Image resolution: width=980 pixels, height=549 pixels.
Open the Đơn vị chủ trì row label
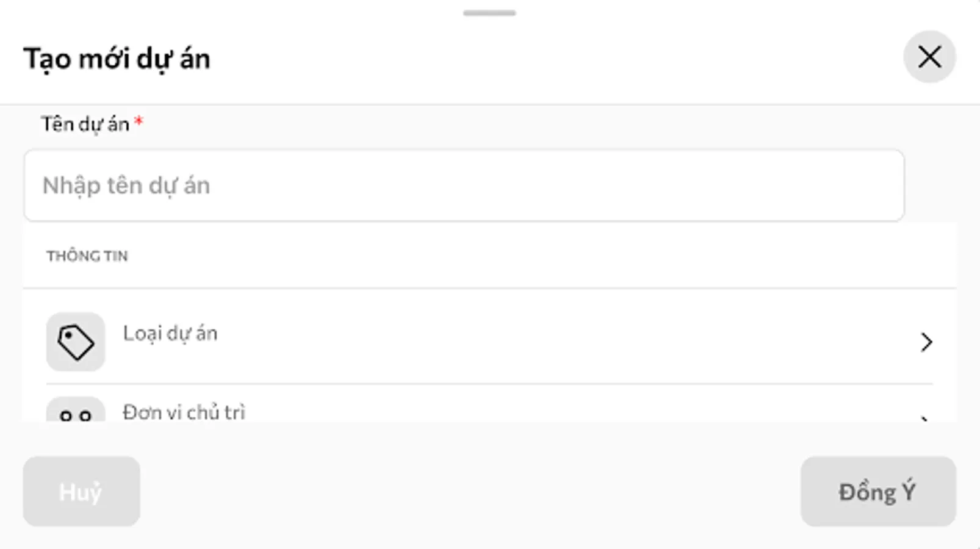coord(184,412)
